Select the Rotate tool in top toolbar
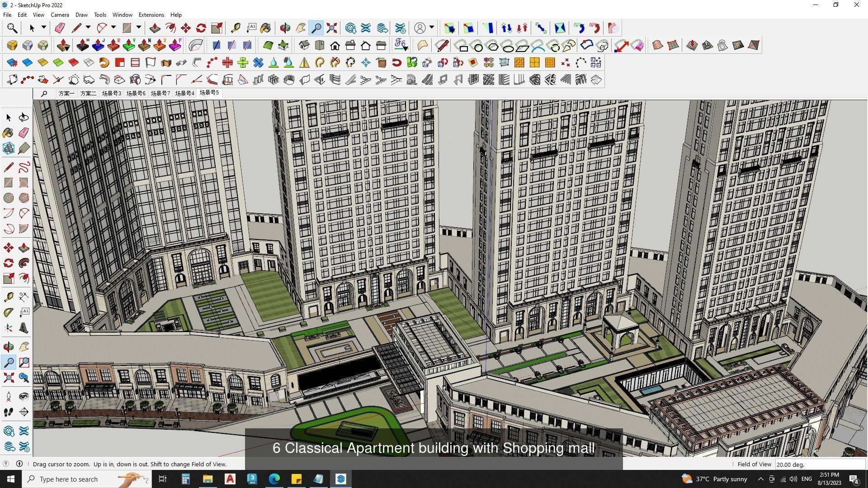The image size is (868, 488). (x=201, y=28)
